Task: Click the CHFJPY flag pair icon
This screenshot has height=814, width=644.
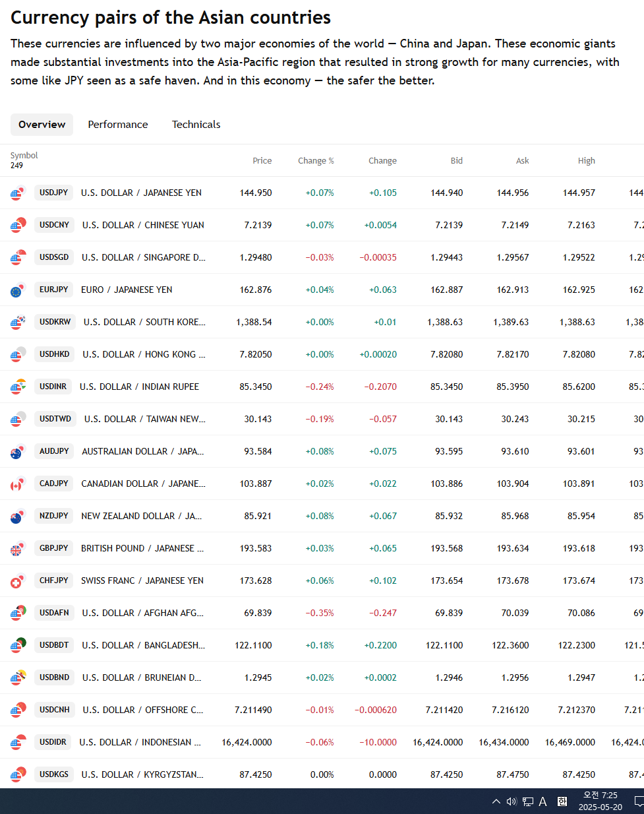Action: 18,581
